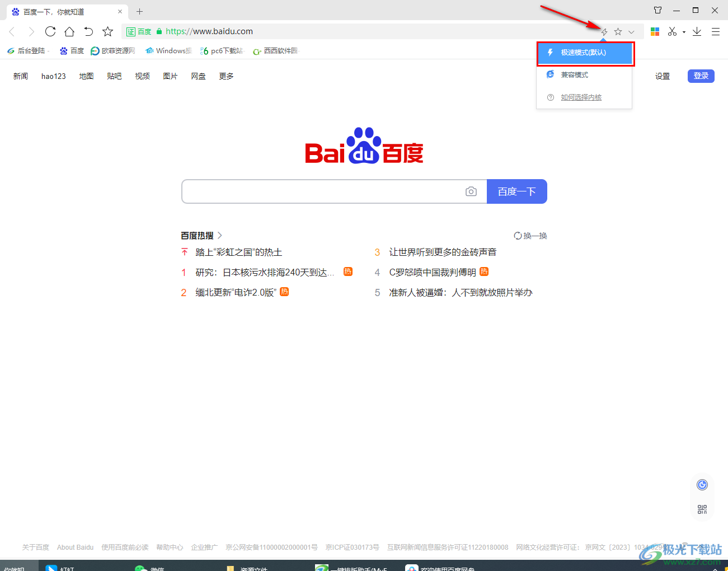Open the 网盘 nav link
This screenshot has width=728, height=571.
(198, 76)
